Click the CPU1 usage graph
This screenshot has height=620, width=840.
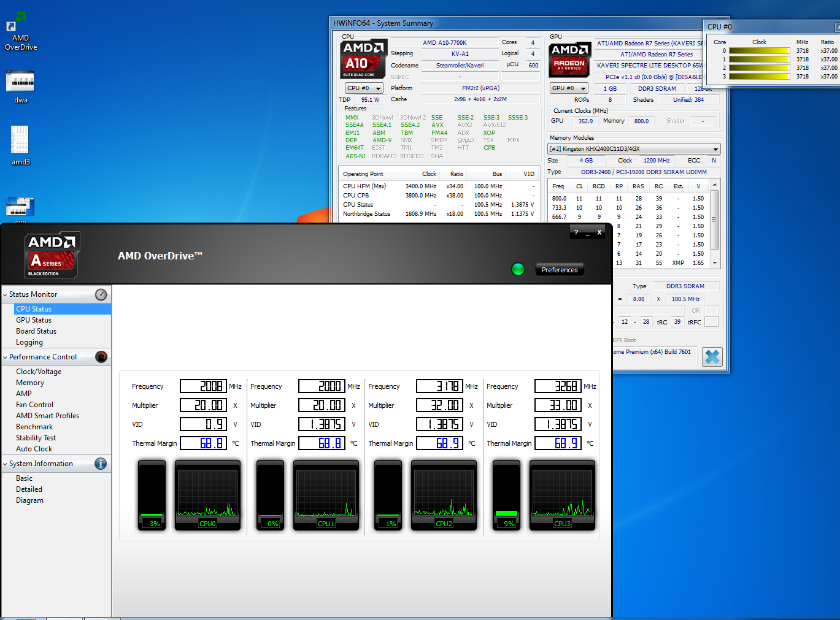coord(326,496)
